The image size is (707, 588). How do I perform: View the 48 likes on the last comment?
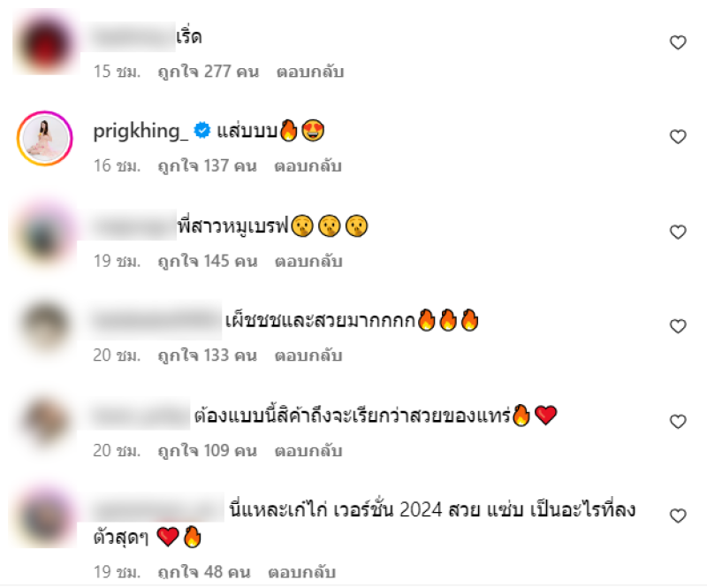(204, 572)
